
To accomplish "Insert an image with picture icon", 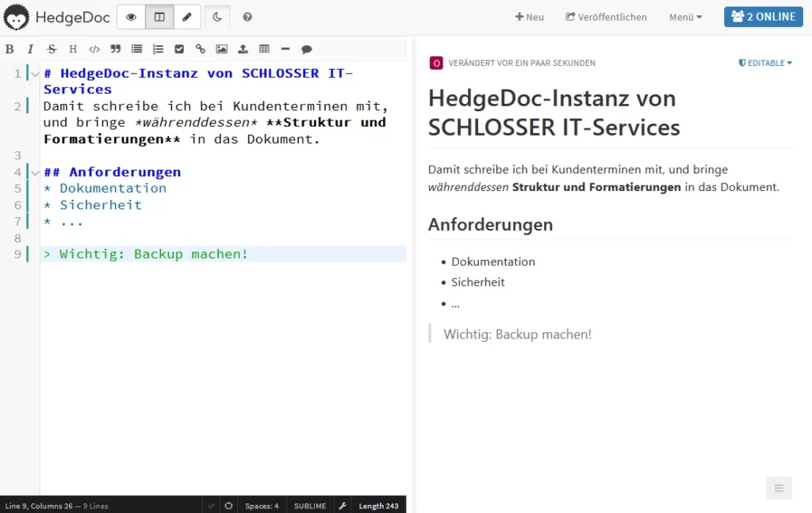I will (x=222, y=49).
